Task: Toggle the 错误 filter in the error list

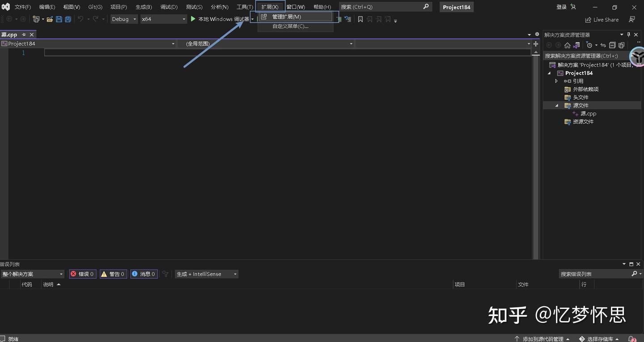Action: (82, 274)
